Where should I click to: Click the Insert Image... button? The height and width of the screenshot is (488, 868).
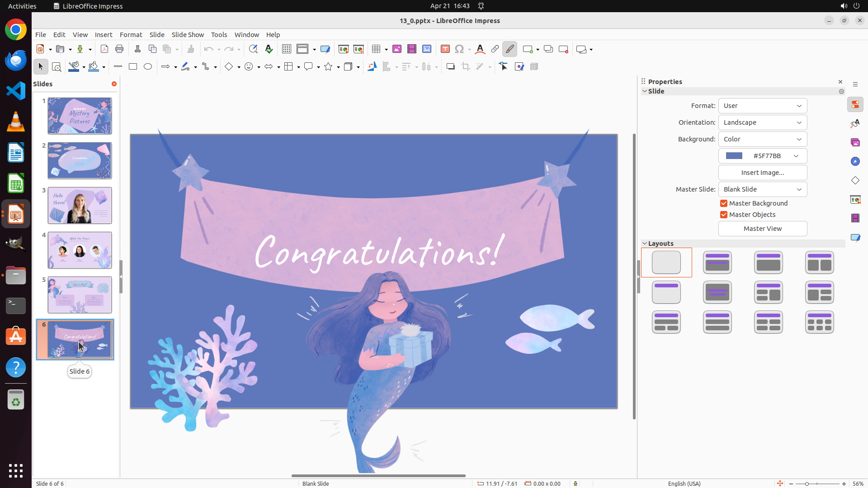[762, 173]
